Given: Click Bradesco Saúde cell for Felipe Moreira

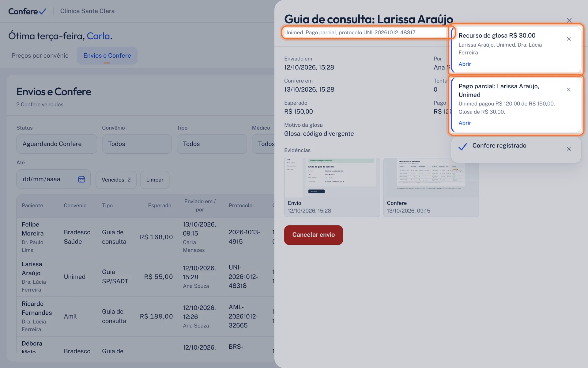Looking at the screenshot, I should (77, 237).
